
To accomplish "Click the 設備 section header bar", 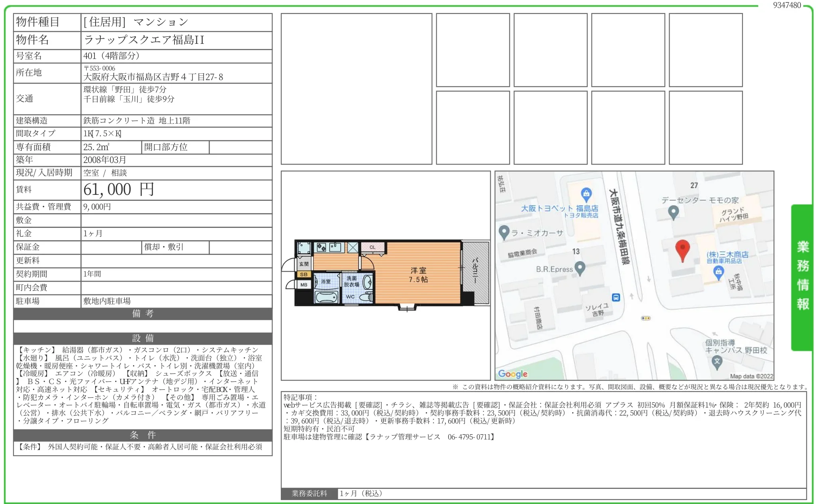I will [x=143, y=338].
